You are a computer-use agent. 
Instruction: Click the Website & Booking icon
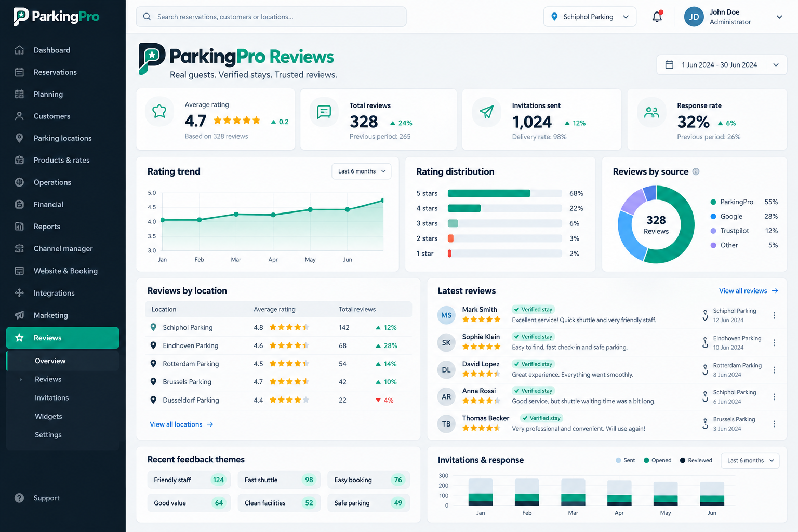click(x=19, y=271)
